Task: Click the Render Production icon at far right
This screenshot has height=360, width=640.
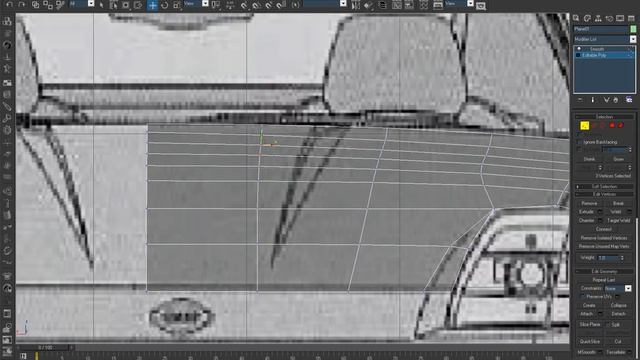Action: (x=481, y=5)
